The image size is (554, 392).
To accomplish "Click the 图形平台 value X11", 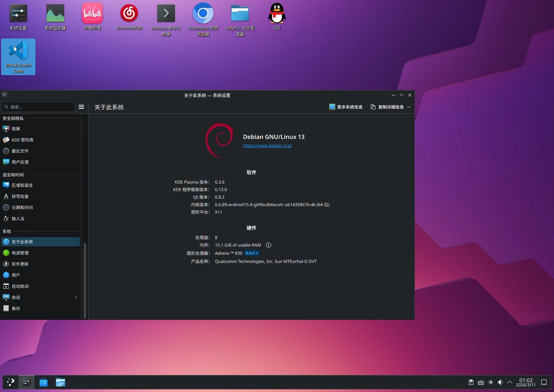I will click(x=218, y=212).
